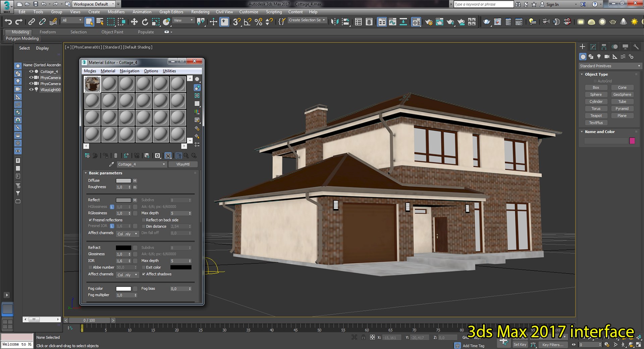Activate Select and Rotate tool
This screenshot has width=644, height=349.
click(x=145, y=22)
